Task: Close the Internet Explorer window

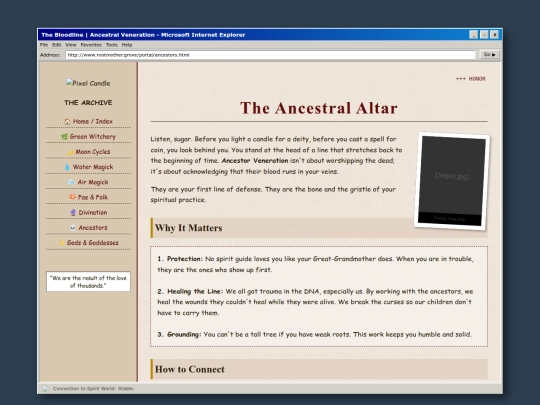Action: [495, 35]
